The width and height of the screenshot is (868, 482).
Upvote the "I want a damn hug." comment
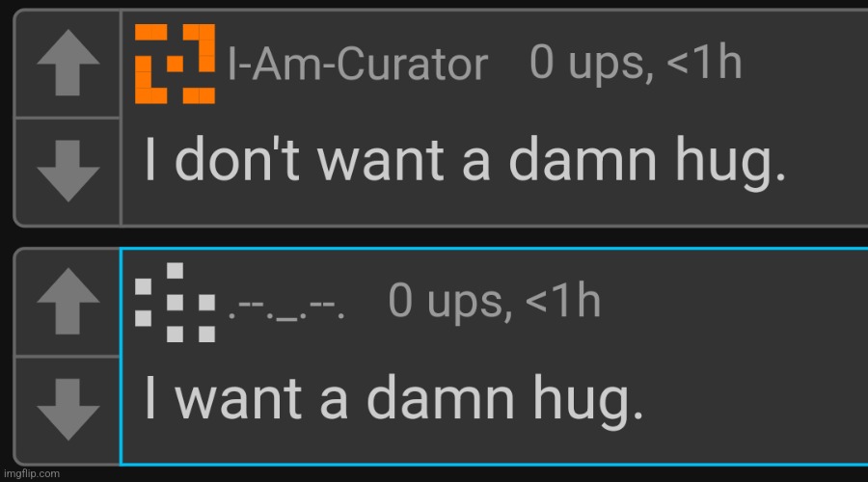[x=68, y=301]
